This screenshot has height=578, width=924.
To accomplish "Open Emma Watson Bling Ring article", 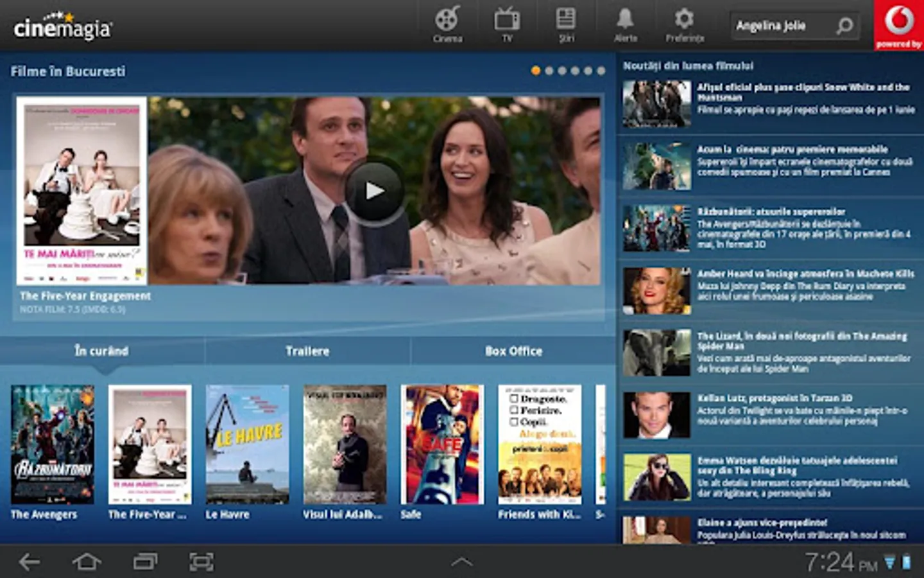I will [x=770, y=477].
